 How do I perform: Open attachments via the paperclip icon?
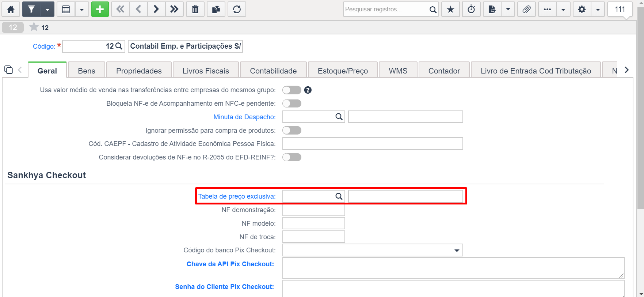point(526,9)
